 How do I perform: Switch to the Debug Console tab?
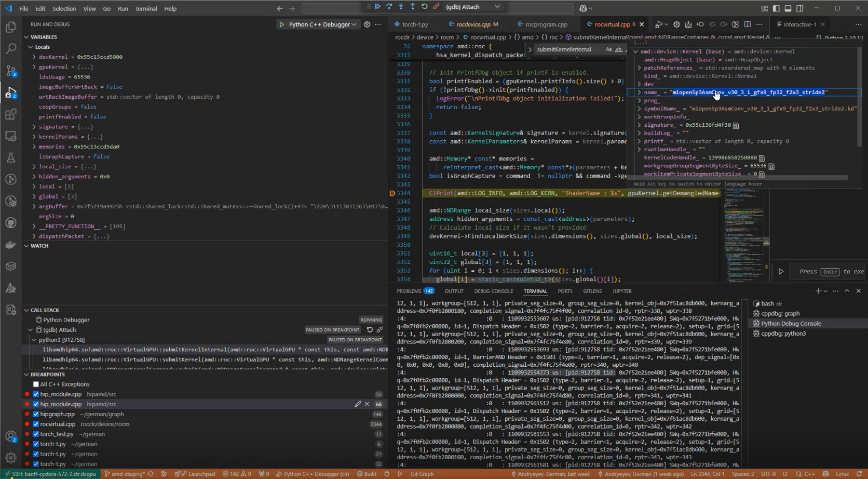pyautogui.click(x=493, y=291)
